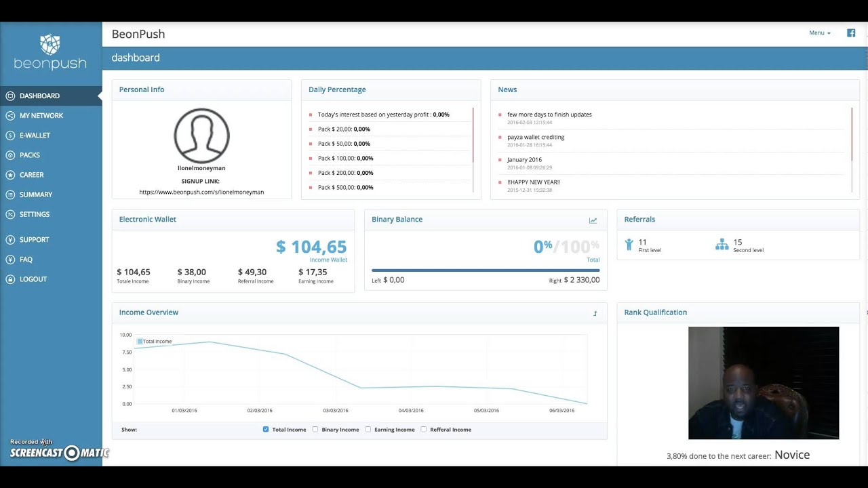Click the username lionelmoneyman
The width and height of the screenshot is (868, 488).
point(201,168)
